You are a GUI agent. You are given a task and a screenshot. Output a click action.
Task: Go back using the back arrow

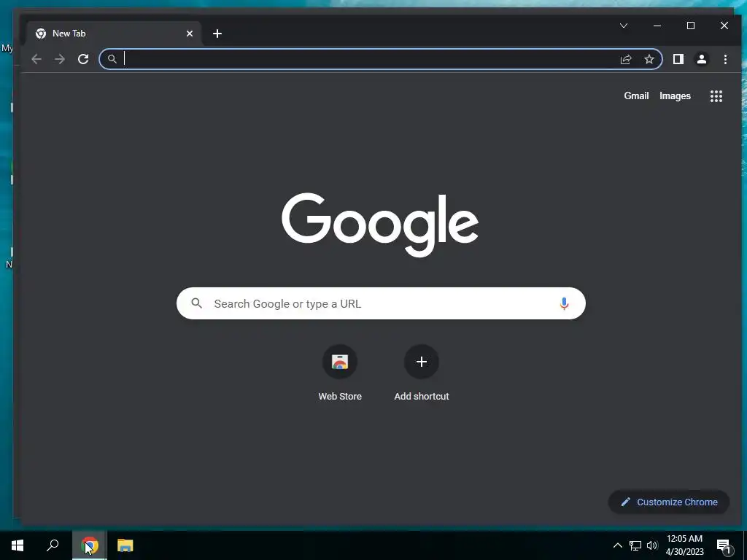click(x=36, y=59)
